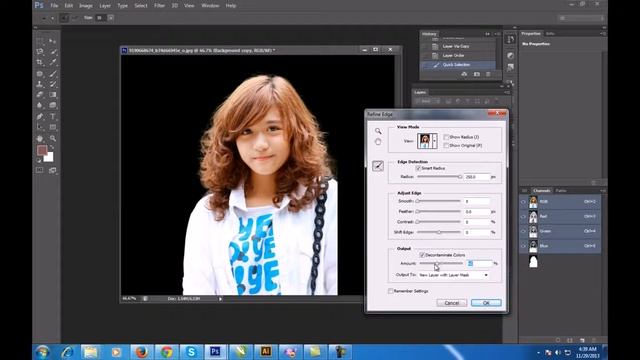Select the layer mask channel thumbnail
The height and width of the screenshot is (360, 640).
pyautogui.click(x=533, y=261)
